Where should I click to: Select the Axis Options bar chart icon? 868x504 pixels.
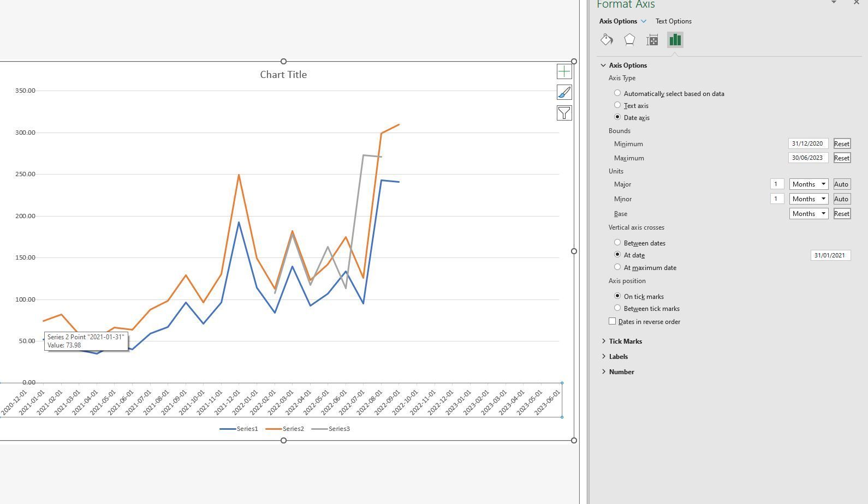click(675, 40)
